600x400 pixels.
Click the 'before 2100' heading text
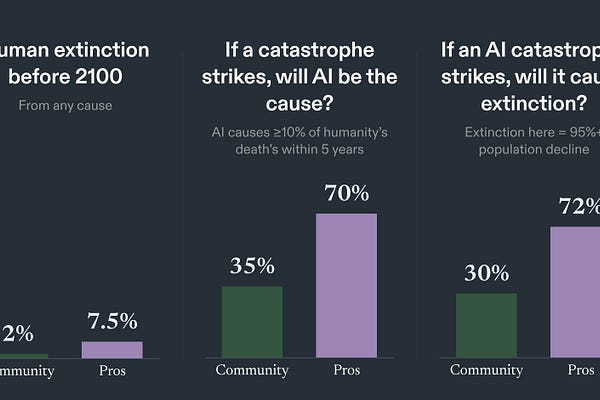point(65,76)
